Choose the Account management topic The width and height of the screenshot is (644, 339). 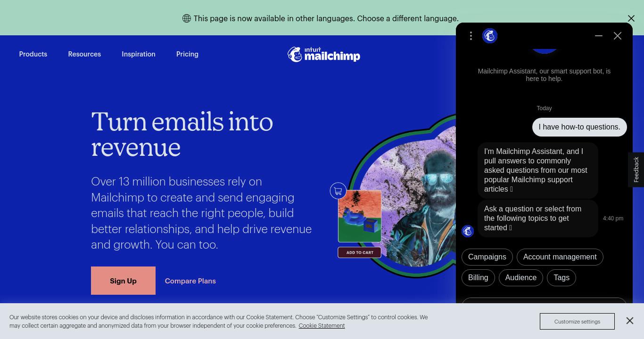tap(560, 257)
